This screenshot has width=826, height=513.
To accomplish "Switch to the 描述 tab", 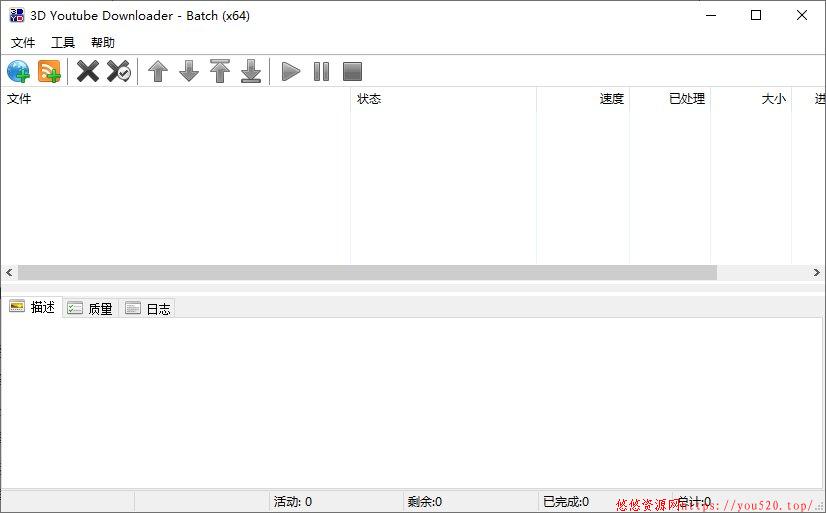I will pyautogui.click(x=33, y=307).
